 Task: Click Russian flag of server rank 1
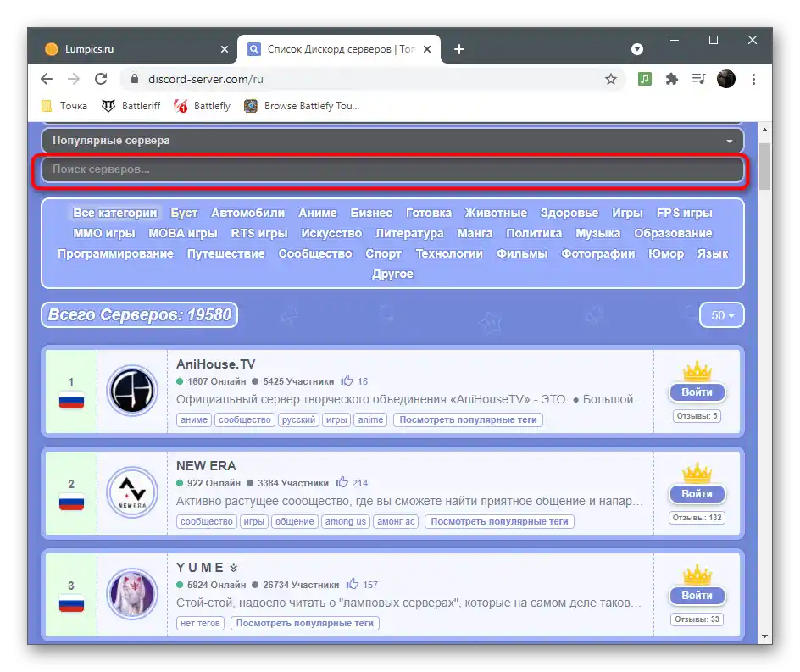click(71, 401)
